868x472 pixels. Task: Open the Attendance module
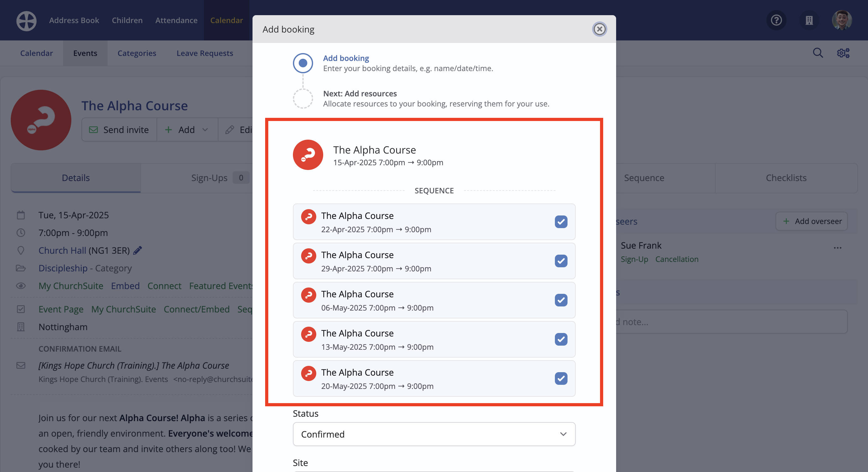coord(176,20)
